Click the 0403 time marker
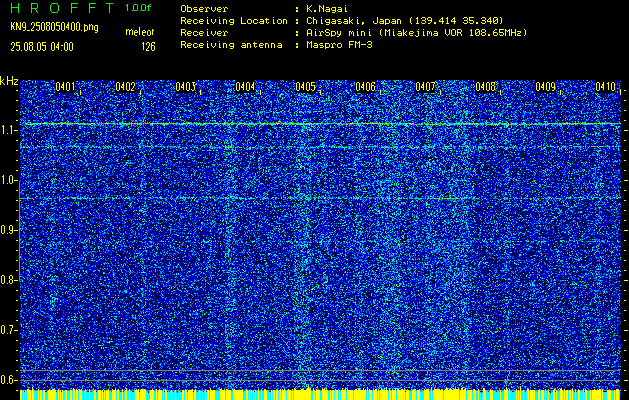 click(x=185, y=86)
